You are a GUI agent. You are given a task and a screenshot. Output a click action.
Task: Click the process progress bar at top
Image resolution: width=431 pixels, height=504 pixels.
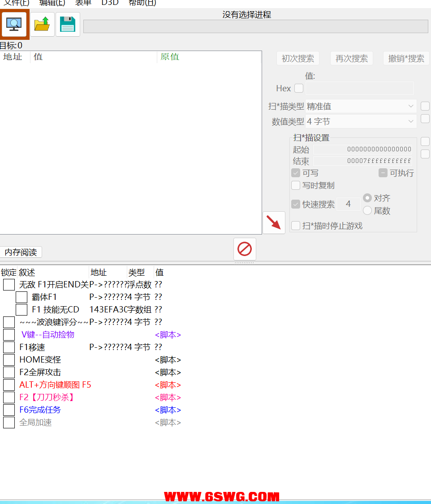(255, 26)
